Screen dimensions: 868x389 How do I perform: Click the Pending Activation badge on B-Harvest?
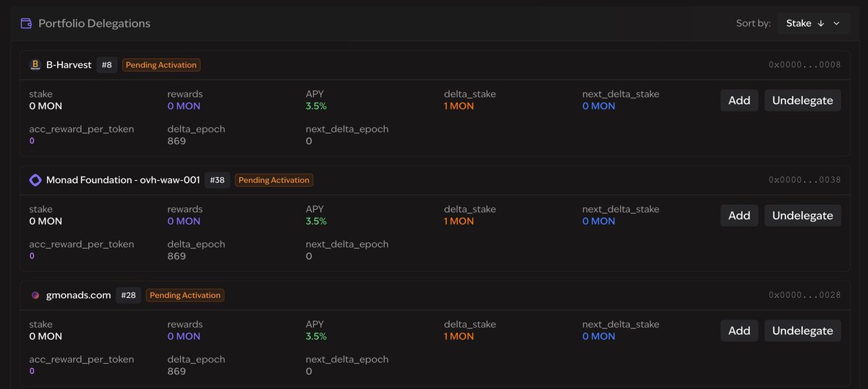(x=161, y=65)
